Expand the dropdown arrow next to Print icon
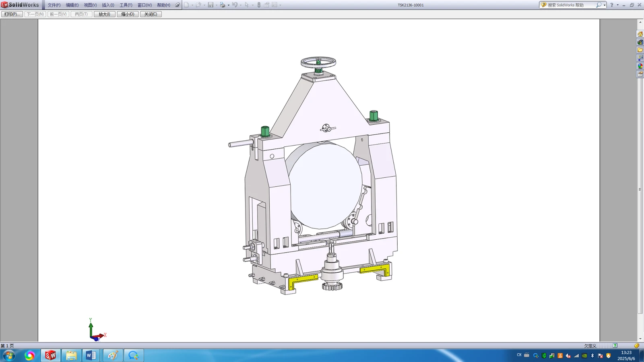The image size is (644, 362). [228, 5]
